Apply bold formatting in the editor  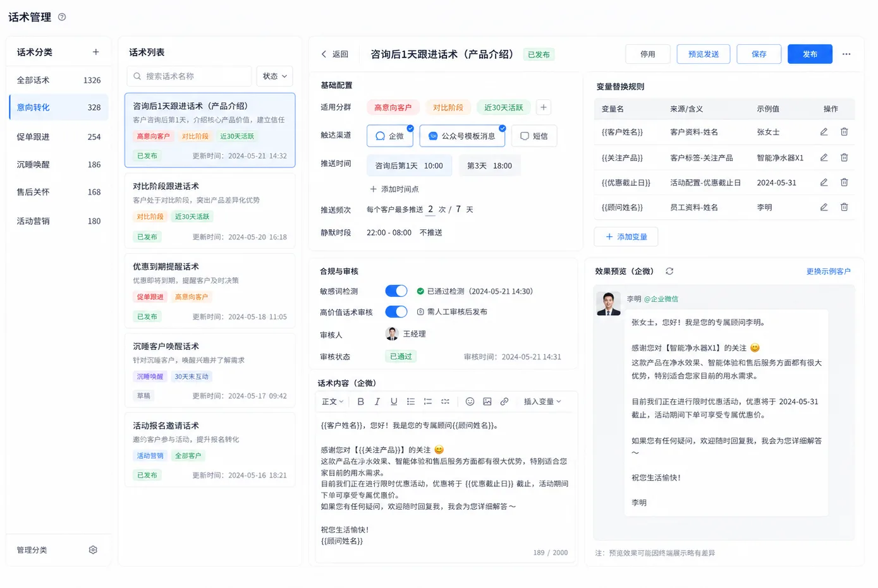[x=360, y=402]
